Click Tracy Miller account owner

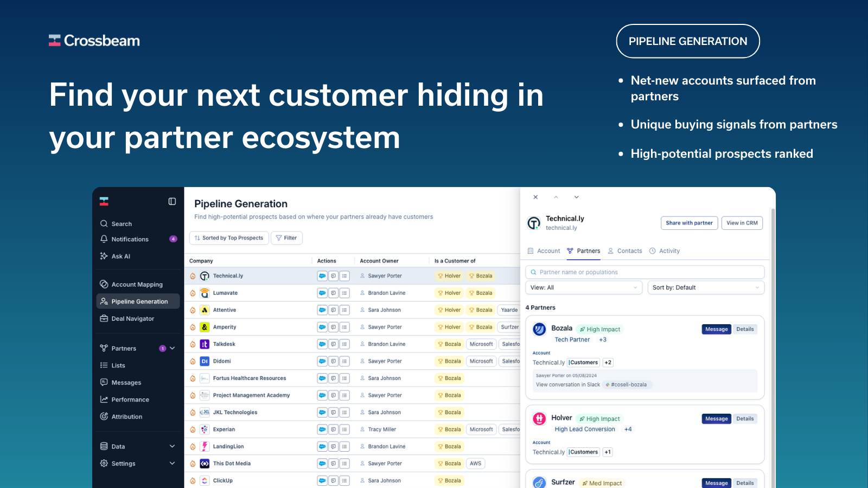tap(382, 429)
